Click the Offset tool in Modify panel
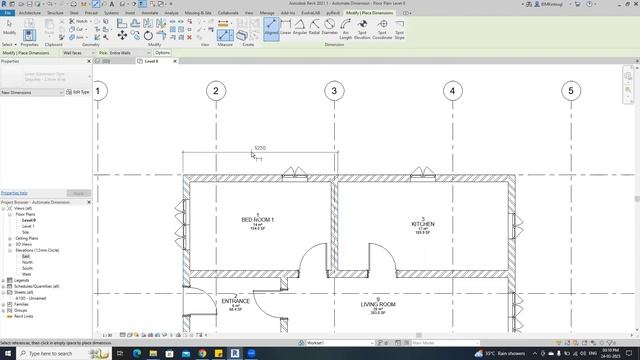The height and width of the screenshot is (360, 640). click(135, 23)
